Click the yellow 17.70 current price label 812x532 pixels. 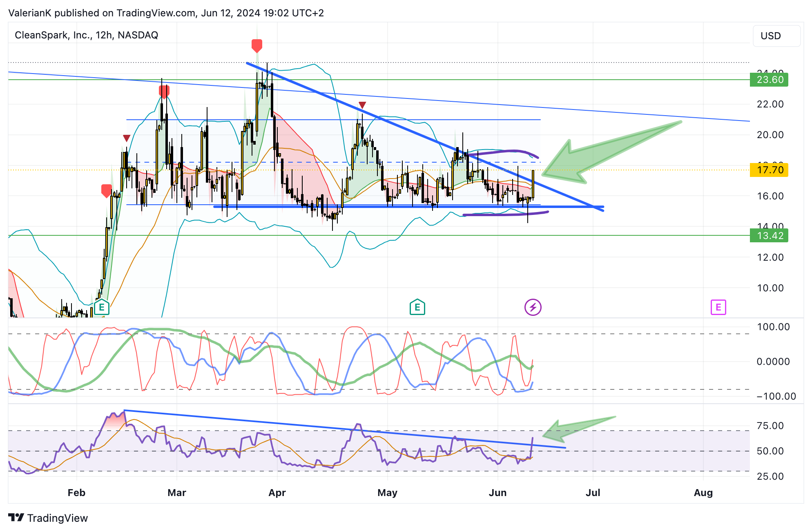point(769,170)
